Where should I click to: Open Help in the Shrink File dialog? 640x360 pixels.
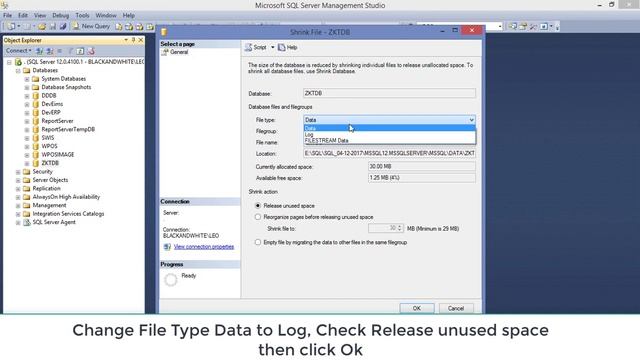tap(287, 47)
